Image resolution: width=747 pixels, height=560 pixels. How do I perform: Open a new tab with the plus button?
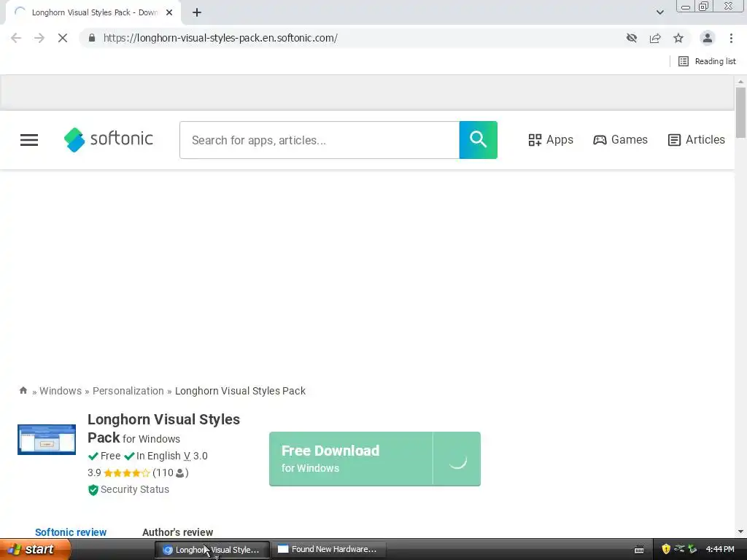coord(197,13)
